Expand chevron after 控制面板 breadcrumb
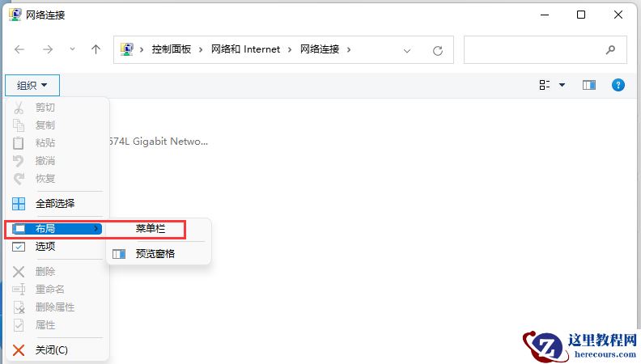 201,50
